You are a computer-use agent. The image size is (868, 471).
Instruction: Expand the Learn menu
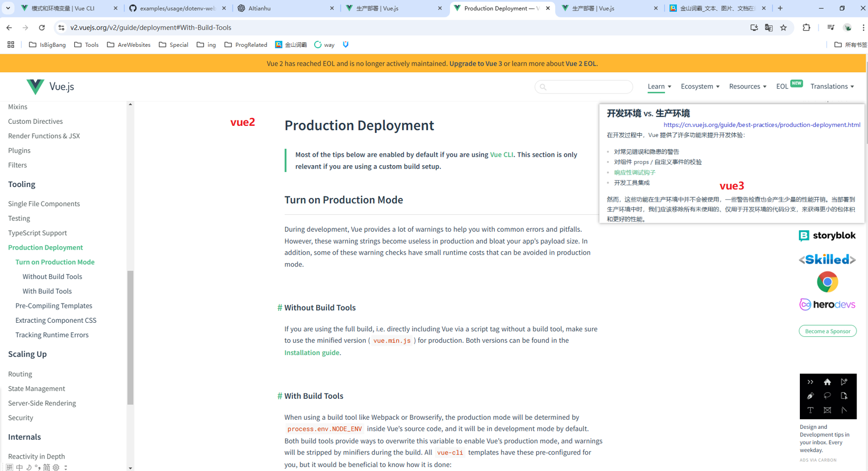pos(659,86)
